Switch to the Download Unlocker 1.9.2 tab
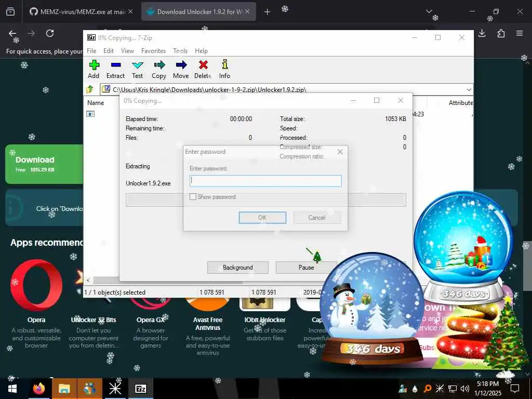This screenshot has height=399, width=532. click(199, 12)
